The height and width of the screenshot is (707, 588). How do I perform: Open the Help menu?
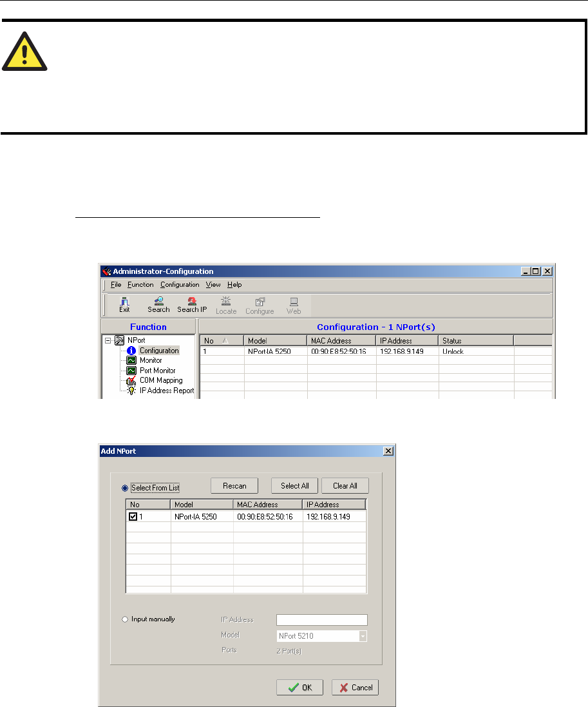pos(234,284)
